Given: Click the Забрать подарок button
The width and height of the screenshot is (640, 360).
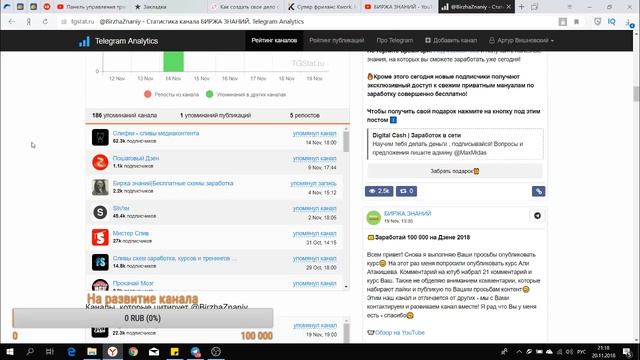Looking at the screenshot, I should click(455, 171).
